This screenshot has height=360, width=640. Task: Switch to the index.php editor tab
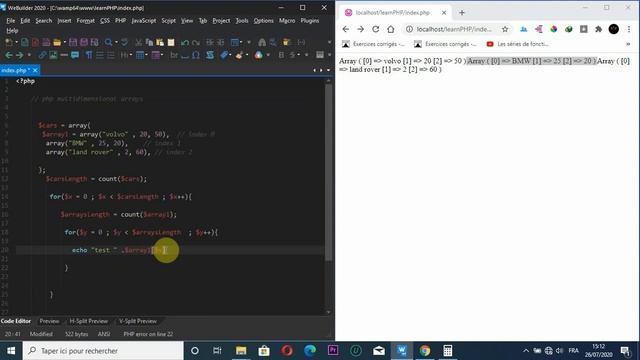click(x=16, y=70)
